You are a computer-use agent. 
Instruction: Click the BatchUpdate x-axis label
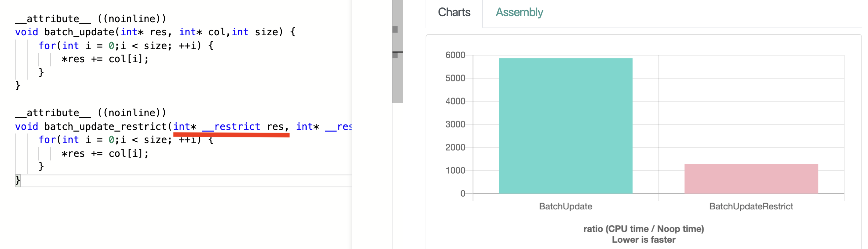tap(565, 206)
